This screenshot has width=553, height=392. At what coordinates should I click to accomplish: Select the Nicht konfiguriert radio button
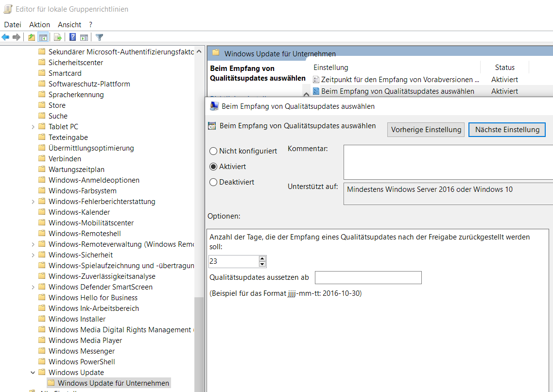tap(213, 151)
